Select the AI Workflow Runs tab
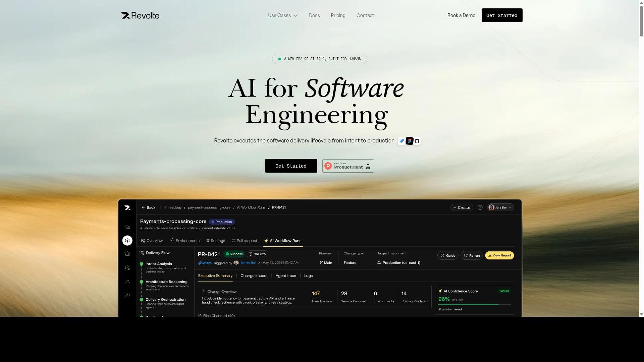Image resolution: width=644 pixels, height=362 pixels. (x=283, y=241)
